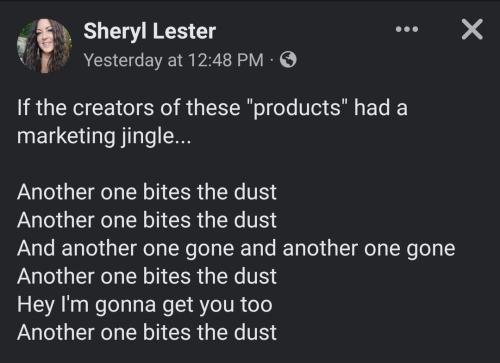This screenshot has height=363, width=500.
Task: Close the post with the X icon
Action: (472, 29)
